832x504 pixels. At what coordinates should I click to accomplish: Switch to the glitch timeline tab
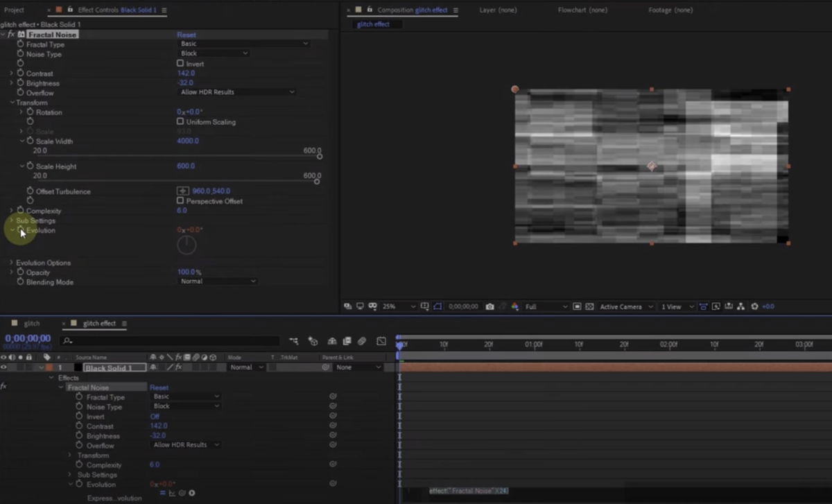pyautogui.click(x=32, y=323)
